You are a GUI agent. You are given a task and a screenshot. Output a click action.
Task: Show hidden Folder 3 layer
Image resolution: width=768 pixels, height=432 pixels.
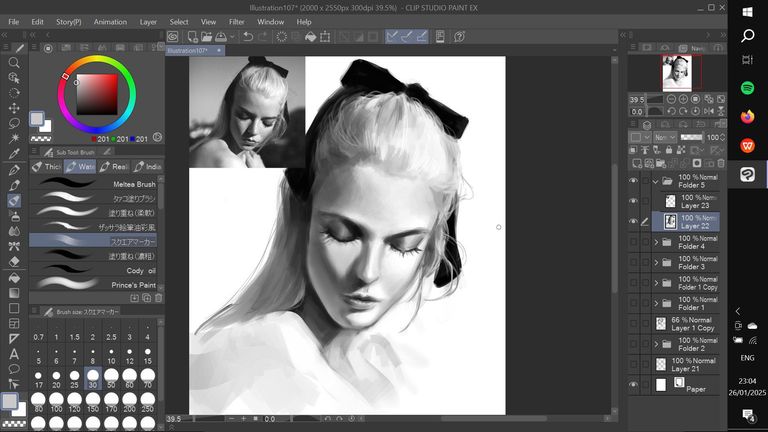point(633,263)
